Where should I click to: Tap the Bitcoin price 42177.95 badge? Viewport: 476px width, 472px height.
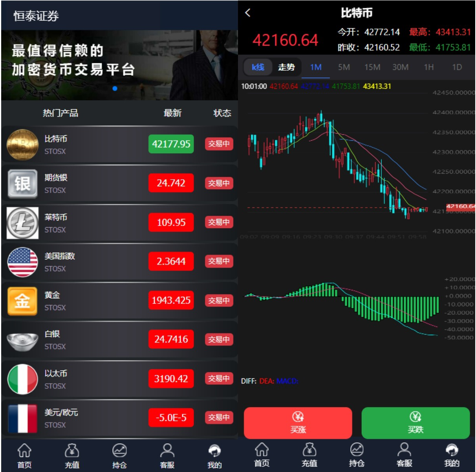tap(171, 144)
